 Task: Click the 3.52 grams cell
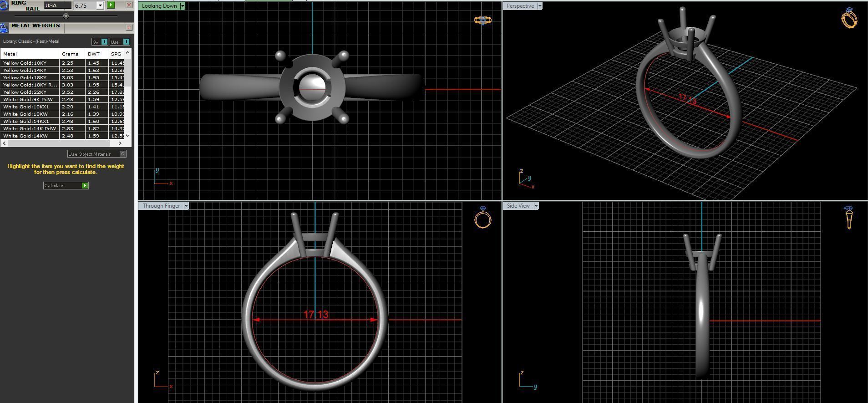click(72, 92)
